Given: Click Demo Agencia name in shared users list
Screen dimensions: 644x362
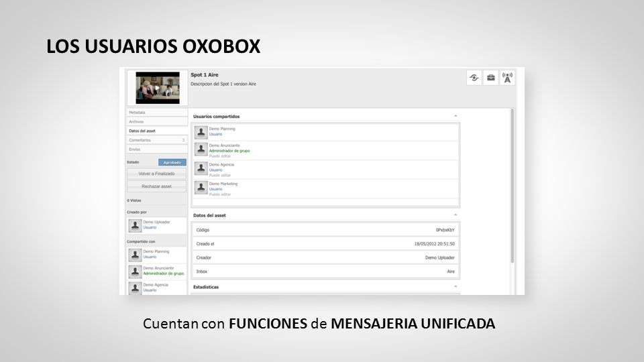Looking at the screenshot, I should coord(221,165).
